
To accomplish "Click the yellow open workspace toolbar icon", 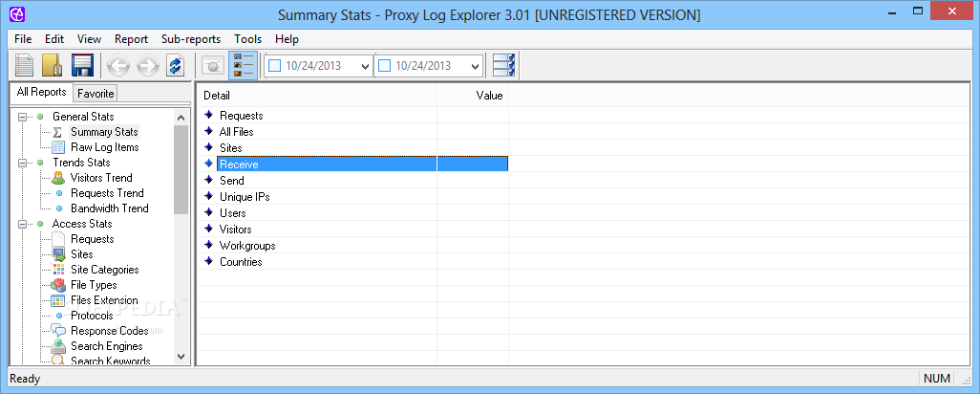I will pos(53,66).
